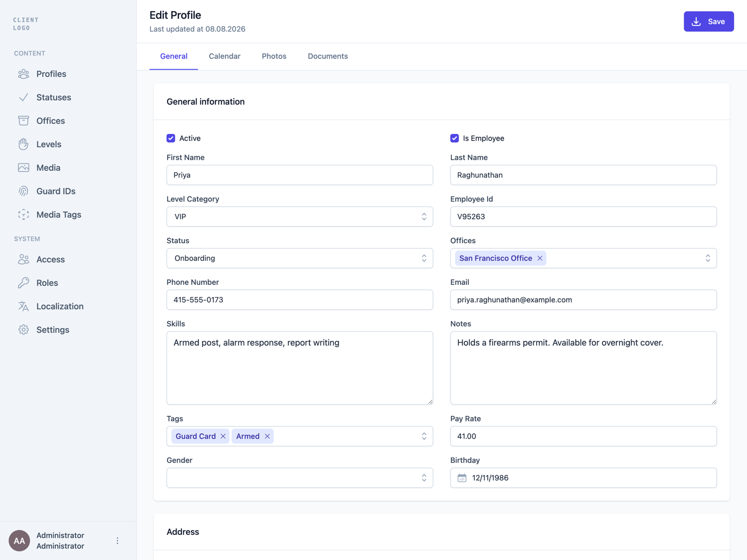Viewport: 747px width, 560px height.
Task: Click the Roles key icon
Action: click(x=23, y=283)
